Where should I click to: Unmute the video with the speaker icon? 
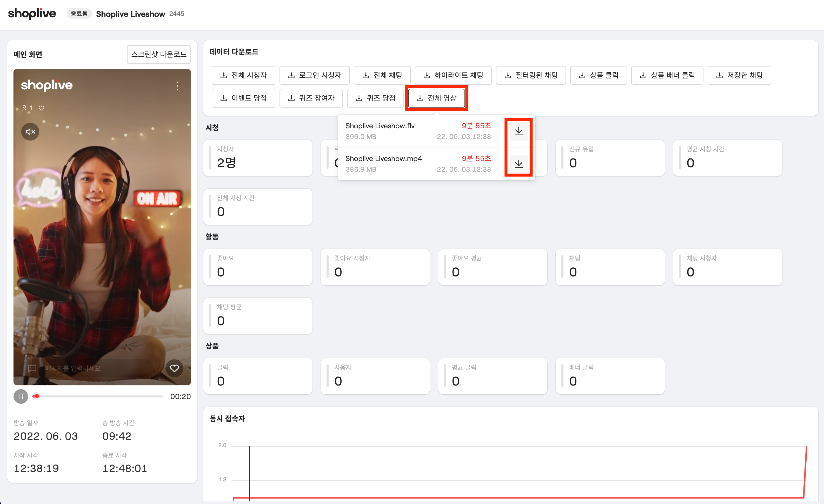coord(30,131)
